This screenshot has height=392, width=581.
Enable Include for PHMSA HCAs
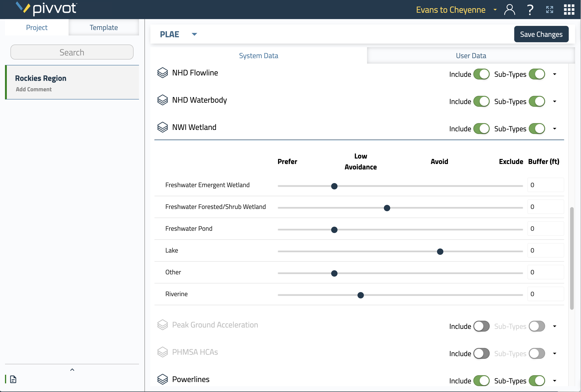481,353
